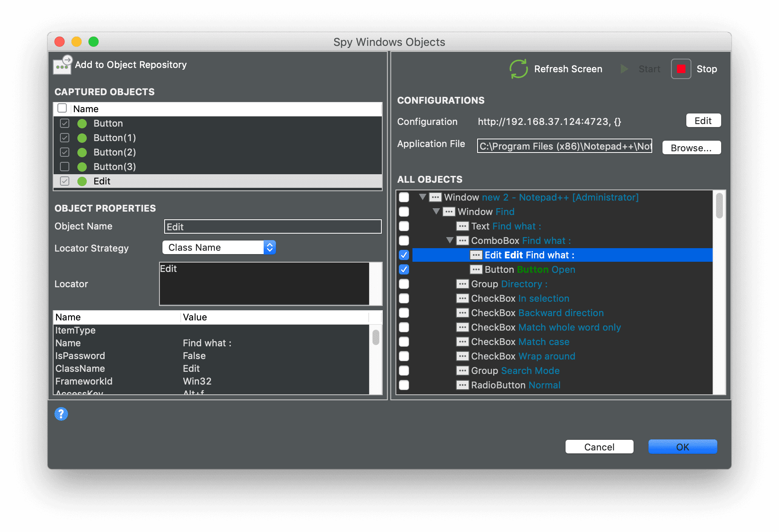The height and width of the screenshot is (532, 779).
Task: Select the CheckBox Backward direction row
Action: [562, 313]
